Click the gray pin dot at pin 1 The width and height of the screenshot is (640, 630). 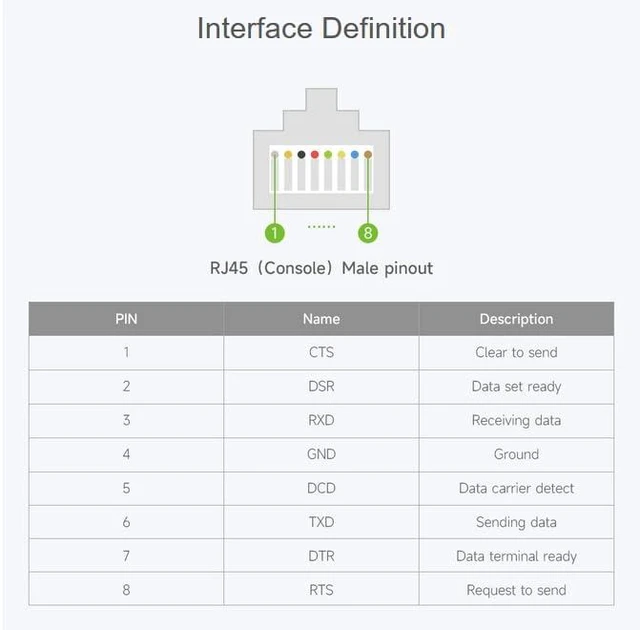coord(275,155)
